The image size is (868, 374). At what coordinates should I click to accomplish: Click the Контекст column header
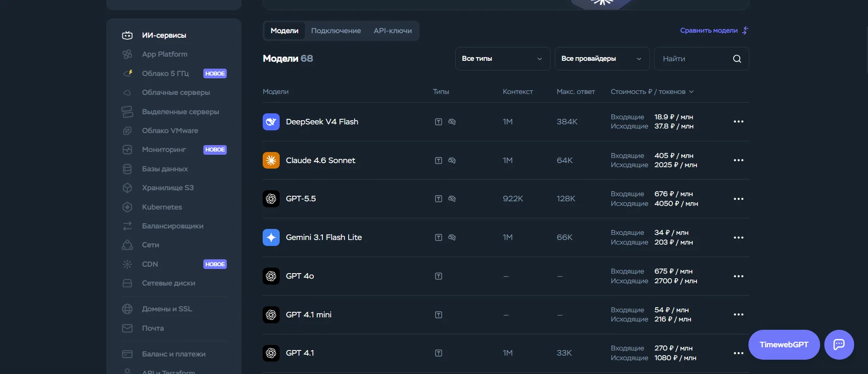point(517,92)
